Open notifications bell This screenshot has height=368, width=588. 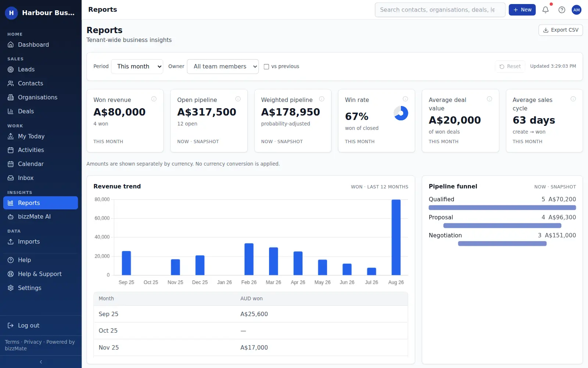pos(545,10)
